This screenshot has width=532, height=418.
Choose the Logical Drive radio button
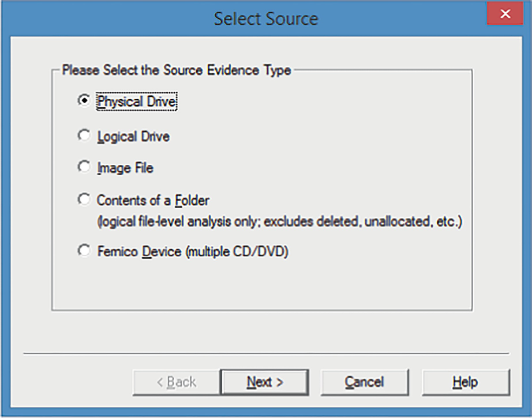pos(84,135)
